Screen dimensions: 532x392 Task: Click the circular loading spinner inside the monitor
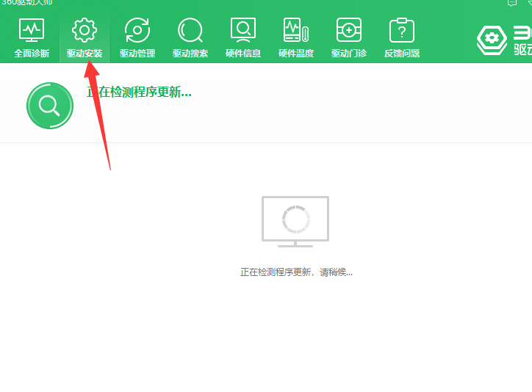pos(296,219)
